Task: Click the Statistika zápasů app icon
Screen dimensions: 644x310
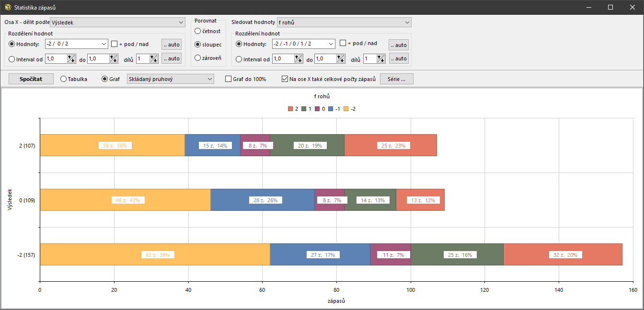Action: (8, 7)
